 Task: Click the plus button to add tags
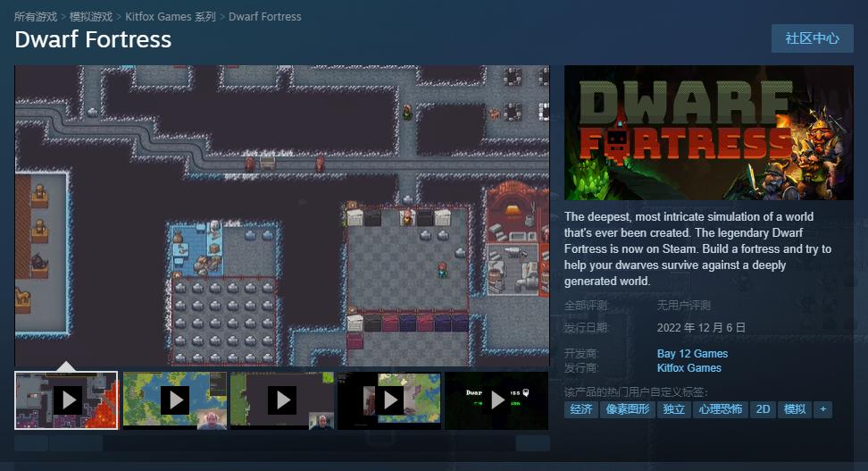pyautogui.click(x=822, y=409)
